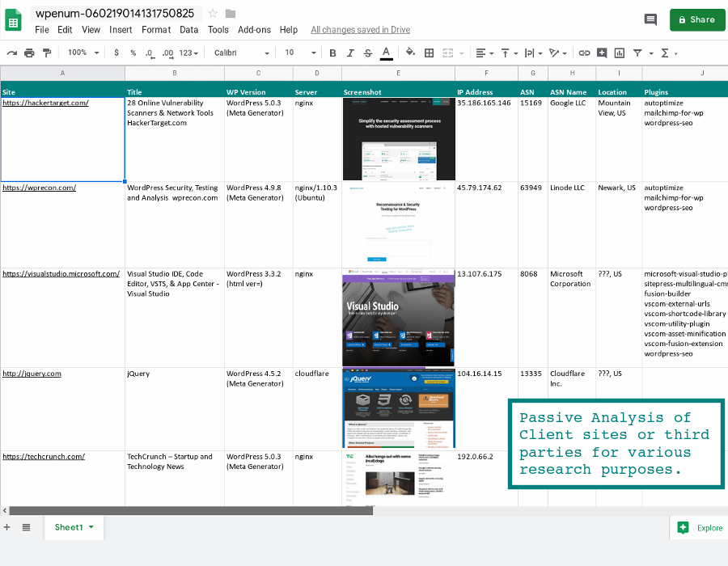728x566 pixels.
Task: Open the Calibri font dropdown
Action: pyautogui.click(x=241, y=53)
